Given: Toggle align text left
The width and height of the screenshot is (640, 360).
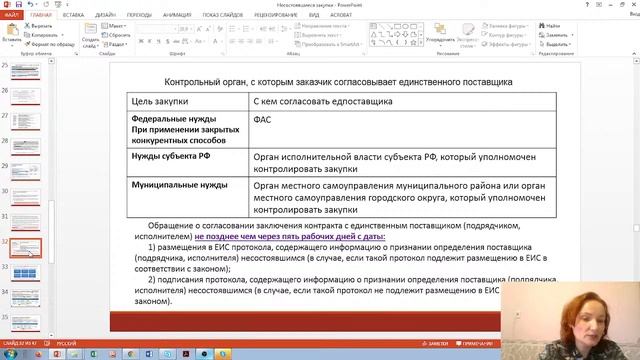Looking at the screenshot, I should coord(232,41).
